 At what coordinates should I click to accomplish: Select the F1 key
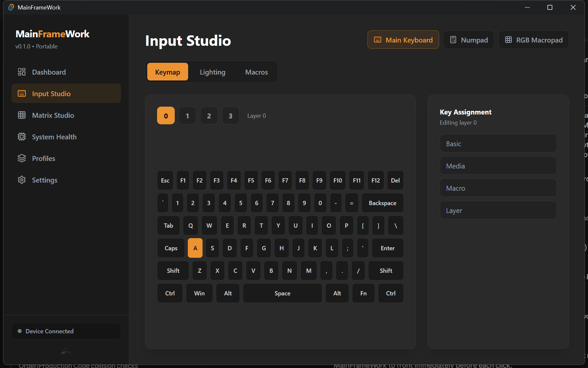tap(183, 180)
